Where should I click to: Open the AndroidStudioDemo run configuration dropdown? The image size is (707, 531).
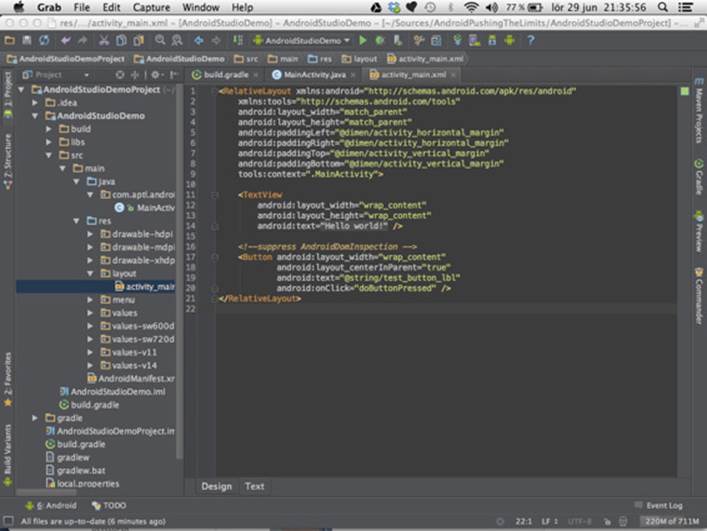[302, 41]
